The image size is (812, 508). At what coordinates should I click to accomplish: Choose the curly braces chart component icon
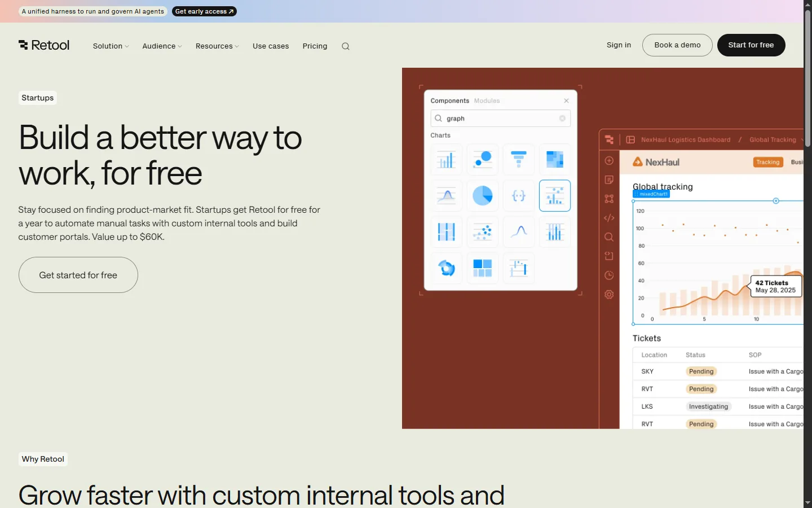pyautogui.click(x=519, y=196)
